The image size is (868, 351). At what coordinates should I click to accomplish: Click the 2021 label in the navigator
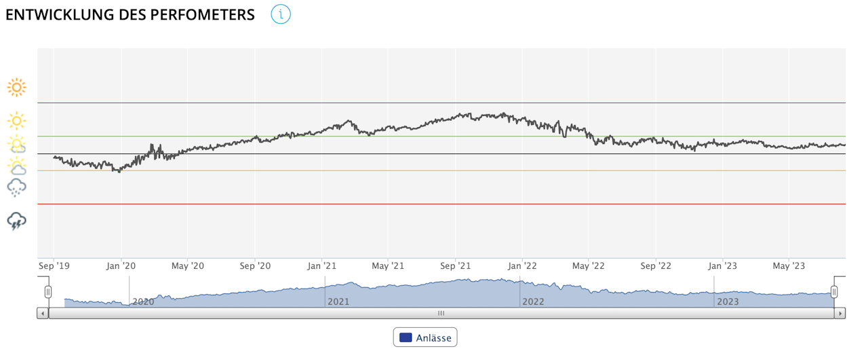pos(338,301)
